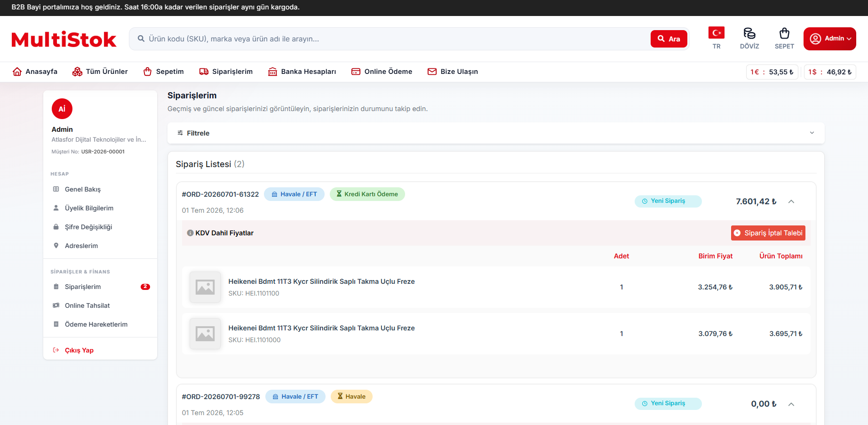Screen dimensions: 868x425
Task: Click the filter sliders icon beside Filtrele
Action: point(180,133)
